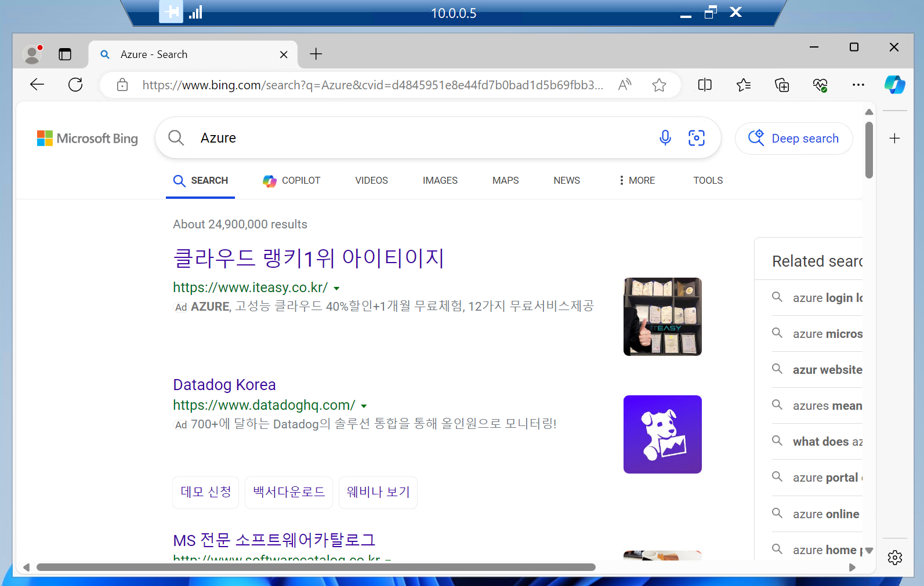924x586 pixels.
Task: Open https://www.iteasy.co.kr/ URL link
Action: (x=251, y=287)
